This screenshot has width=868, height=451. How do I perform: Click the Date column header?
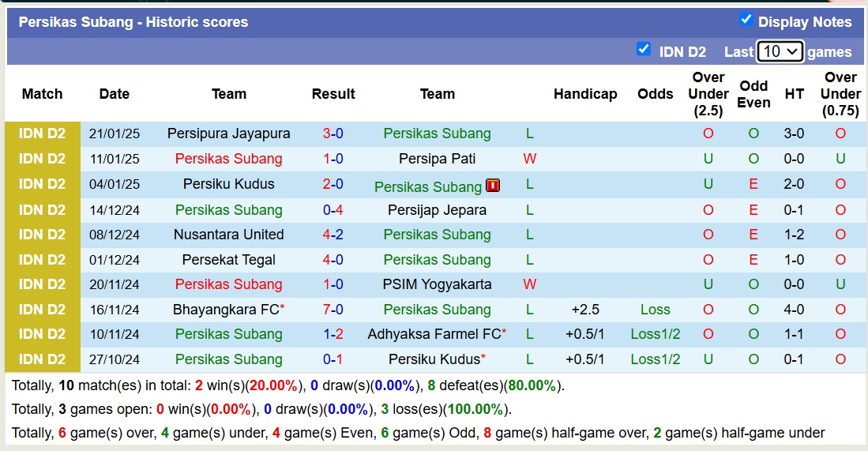coord(114,94)
